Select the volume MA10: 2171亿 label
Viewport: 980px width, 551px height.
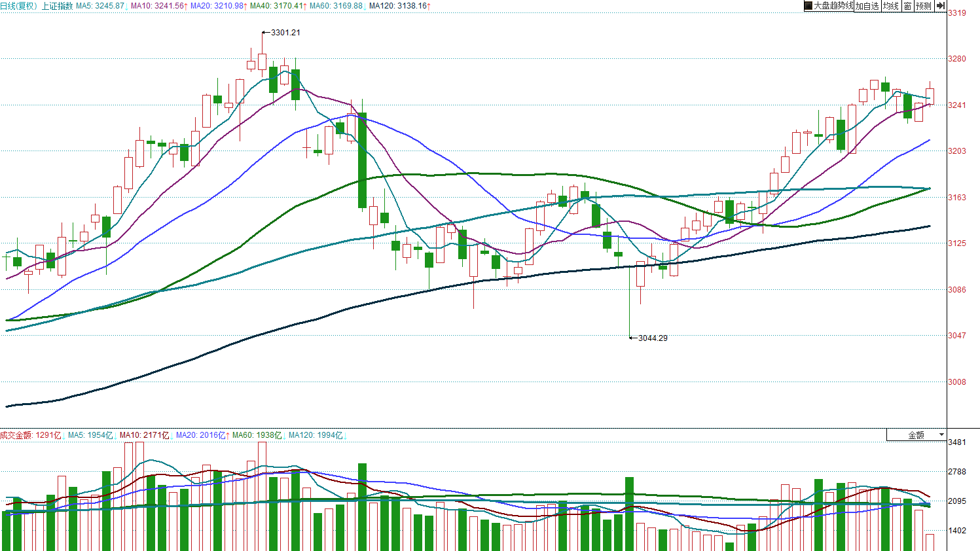pyautogui.click(x=145, y=435)
